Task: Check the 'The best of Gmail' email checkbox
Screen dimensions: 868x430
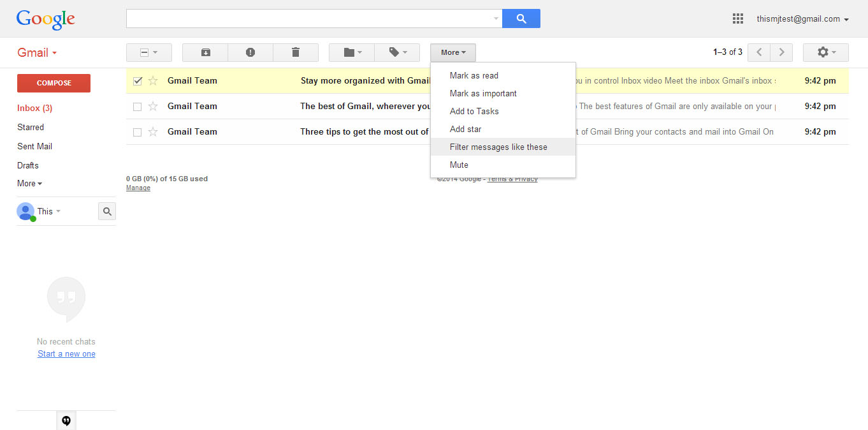Action: tap(137, 107)
